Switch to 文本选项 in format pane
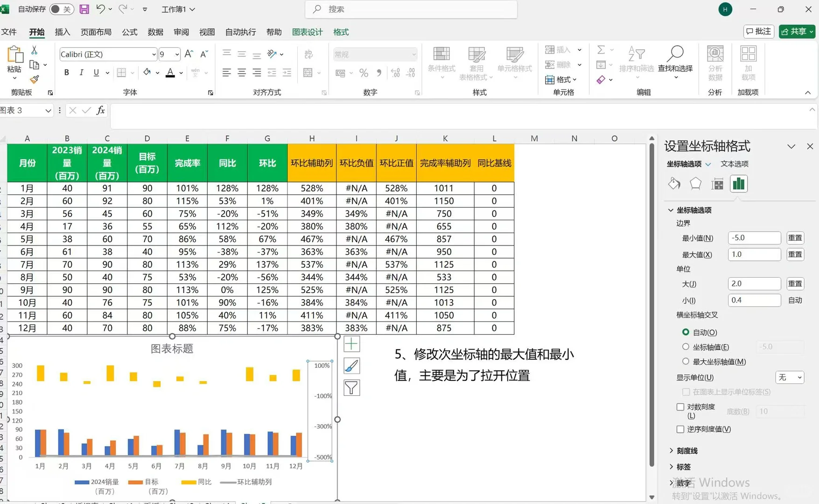The width and height of the screenshot is (819, 504). (x=735, y=164)
